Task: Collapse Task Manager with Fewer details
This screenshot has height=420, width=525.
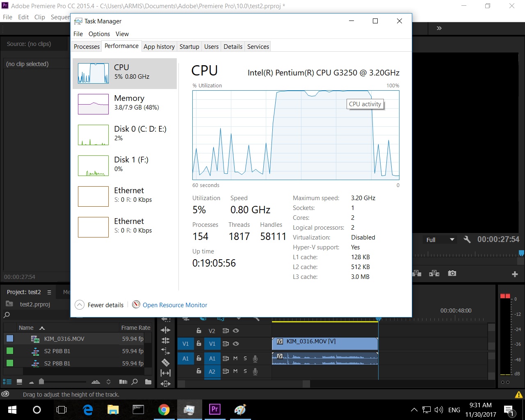Action: (x=99, y=305)
